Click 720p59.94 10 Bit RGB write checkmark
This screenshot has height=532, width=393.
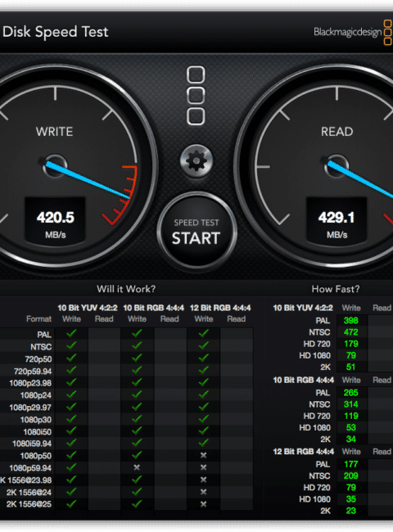[x=137, y=370]
